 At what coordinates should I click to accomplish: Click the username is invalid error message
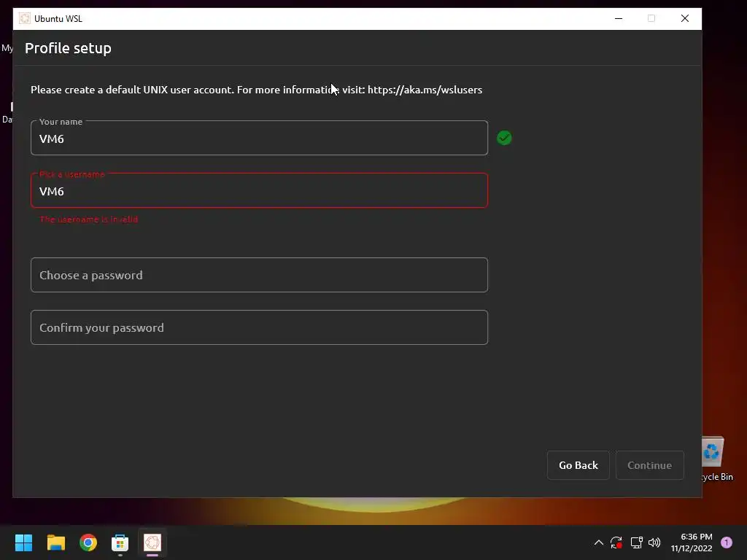[x=88, y=219]
